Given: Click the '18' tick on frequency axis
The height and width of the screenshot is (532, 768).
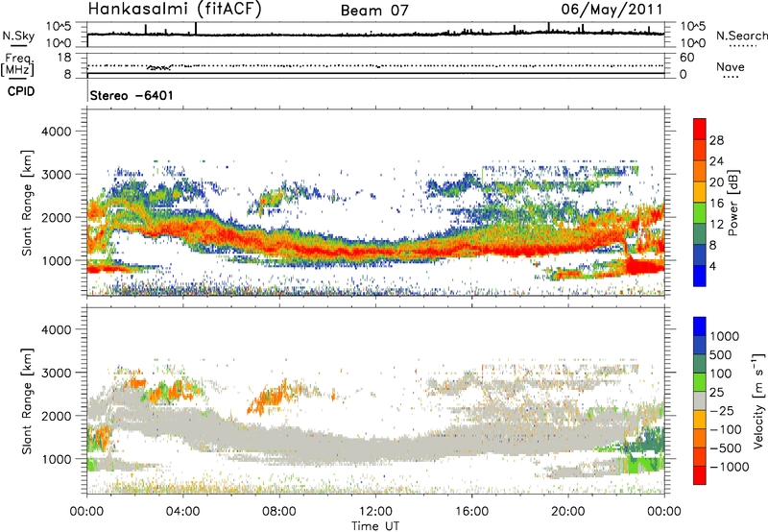Looking at the screenshot, I should tap(64, 58).
